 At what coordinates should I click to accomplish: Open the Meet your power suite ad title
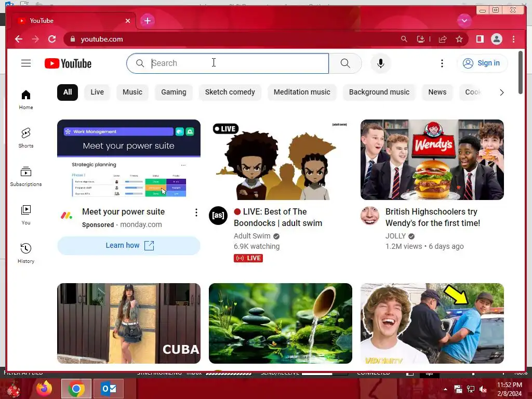[x=124, y=212]
